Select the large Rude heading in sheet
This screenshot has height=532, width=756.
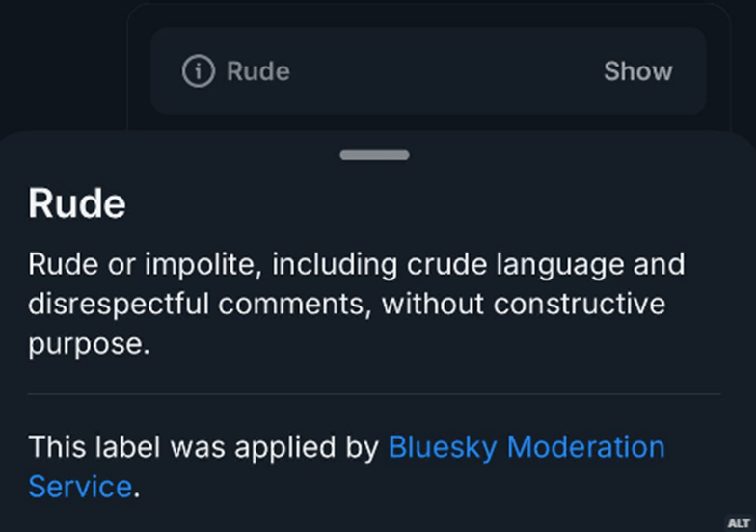pos(77,205)
